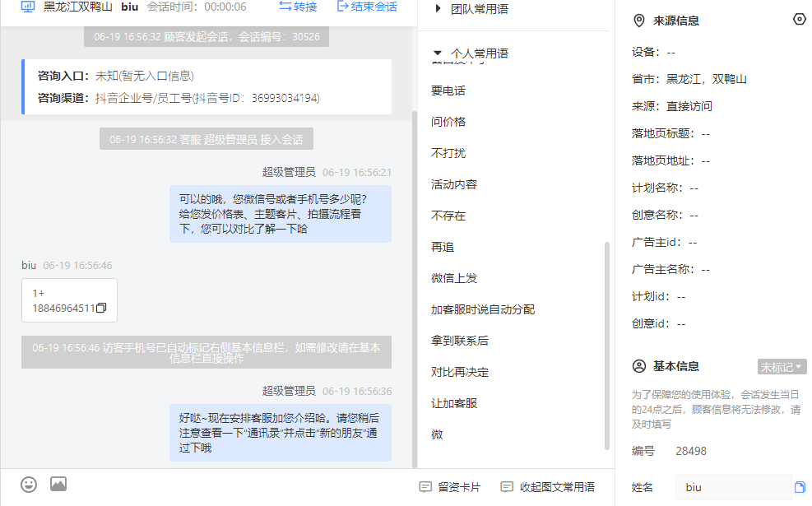Select the 要电话 quick phrase
The height and width of the screenshot is (506, 812).
[x=448, y=91]
